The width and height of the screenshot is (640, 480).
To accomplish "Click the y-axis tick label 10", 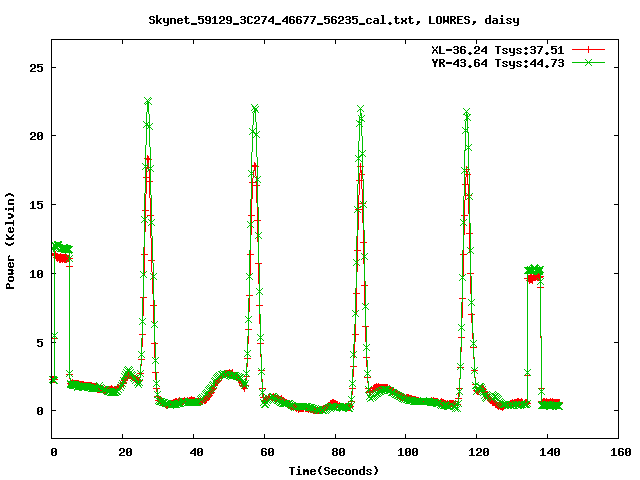I will point(36,273).
